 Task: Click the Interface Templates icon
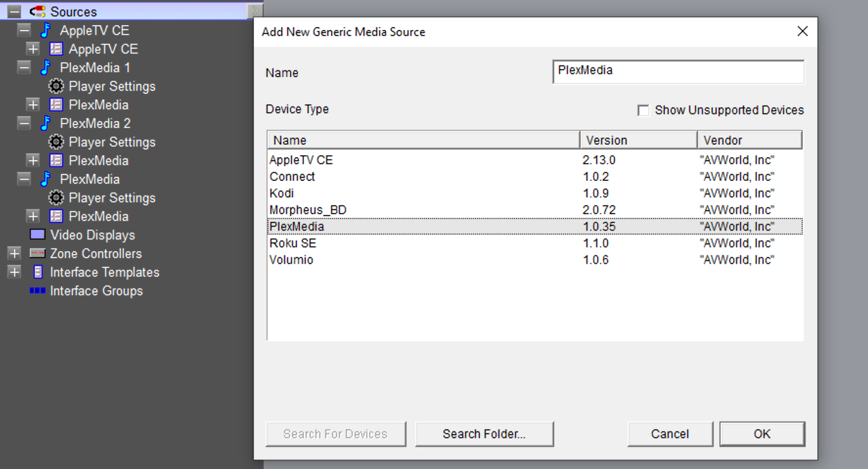[x=38, y=272]
